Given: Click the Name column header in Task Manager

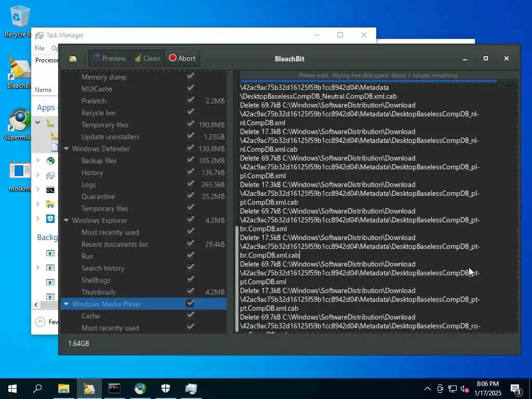Looking at the screenshot, I should pyautogui.click(x=43, y=89).
